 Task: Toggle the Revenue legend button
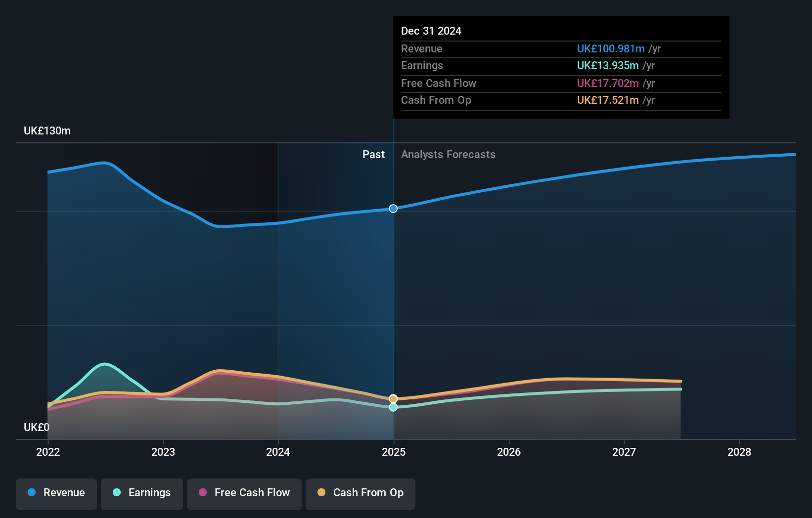[56, 494]
